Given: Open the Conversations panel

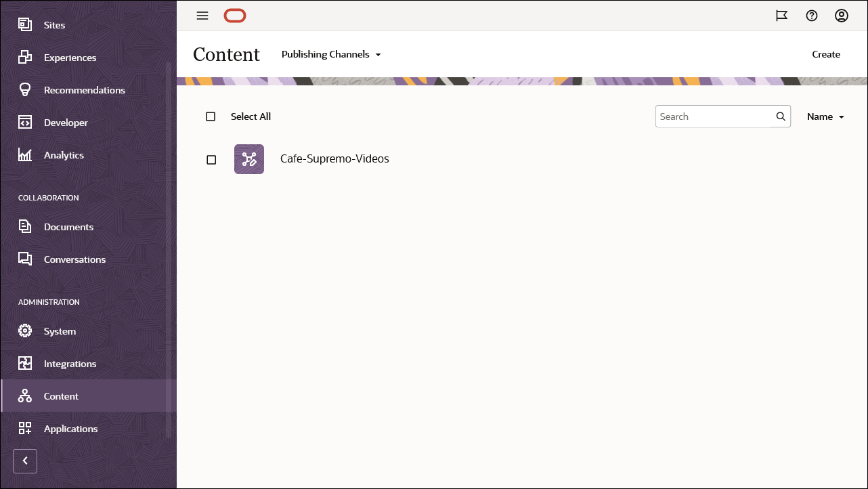Looking at the screenshot, I should (x=74, y=259).
